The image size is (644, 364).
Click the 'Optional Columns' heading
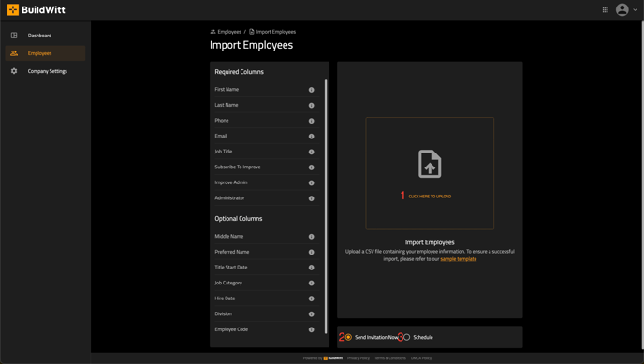click(238, 219)
